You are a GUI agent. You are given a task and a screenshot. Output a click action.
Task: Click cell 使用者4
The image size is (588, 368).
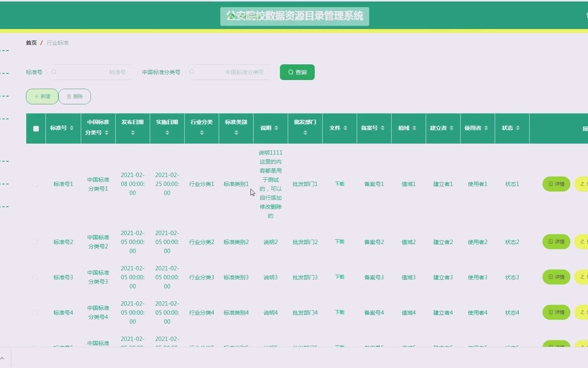[477, 313]
